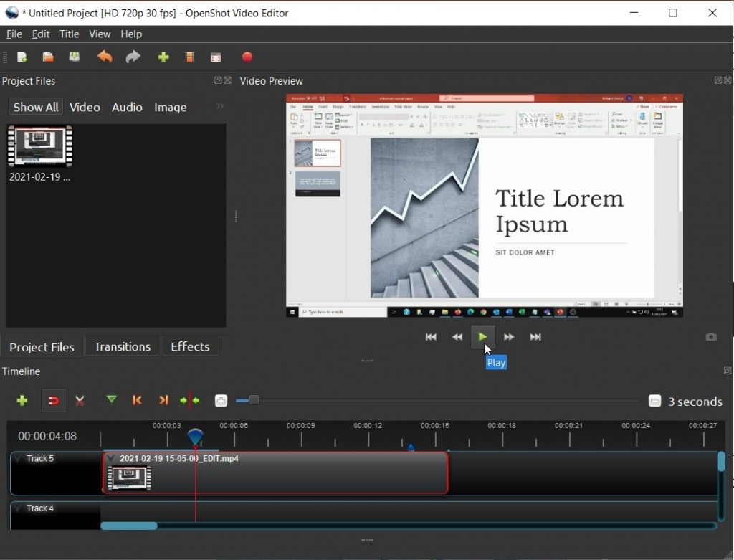The height and width of the screenshot is (560, 734).
Task: Open the Edit menu
Action: (41, 34)
